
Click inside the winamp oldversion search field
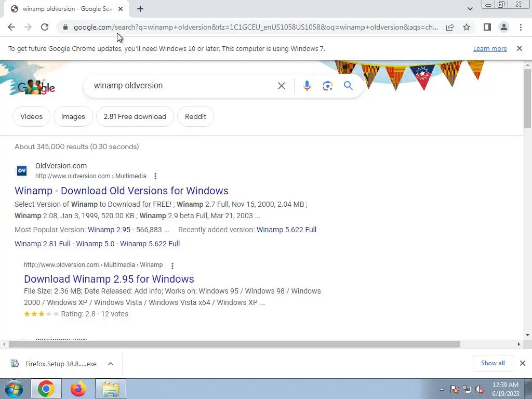[183, 86]
